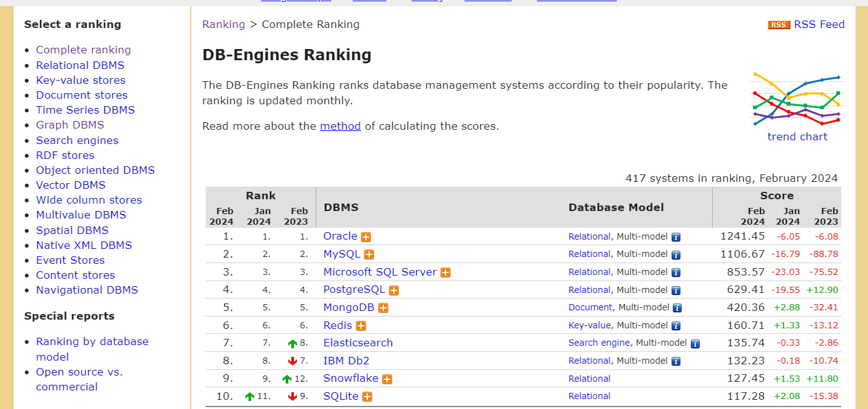Expand the plus icon next to PostgreSQL
Viewport: 868px width, 409px height.
click(394, 290)
